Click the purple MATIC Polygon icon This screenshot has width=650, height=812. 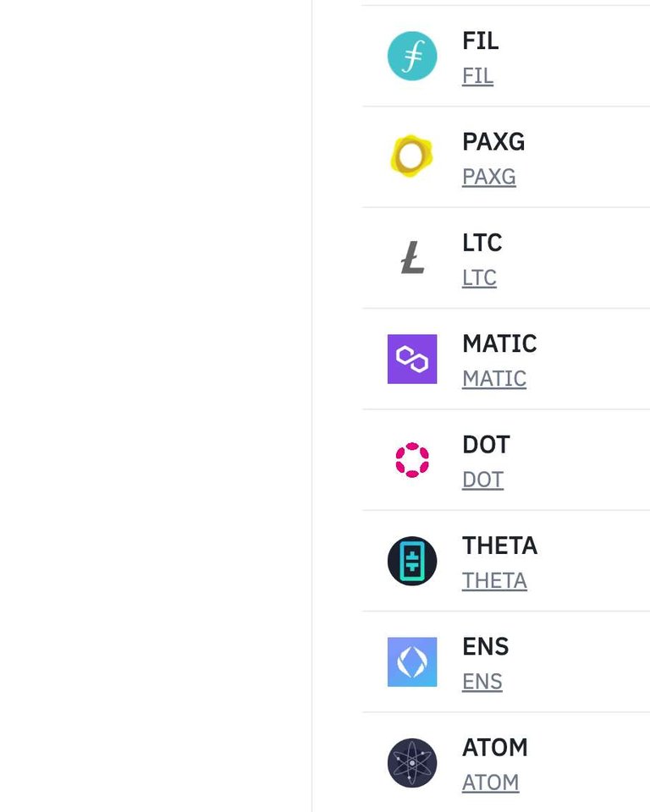[412, 359]
